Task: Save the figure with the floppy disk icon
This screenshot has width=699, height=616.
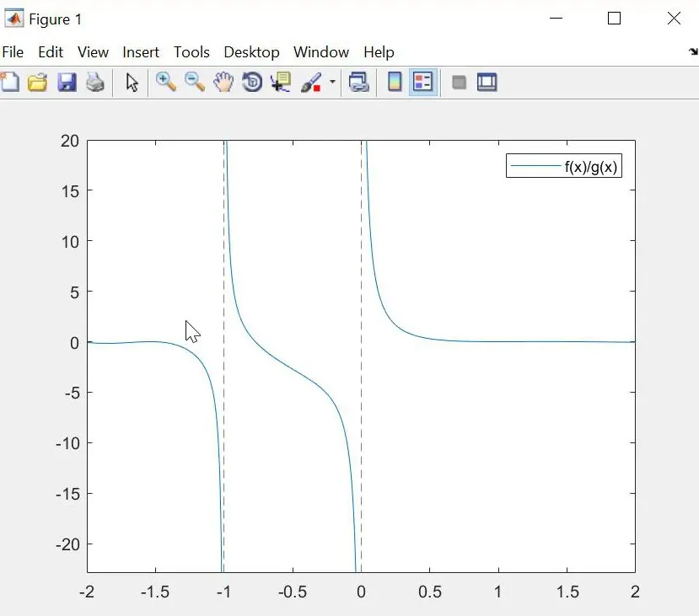Action: (67, 82)
